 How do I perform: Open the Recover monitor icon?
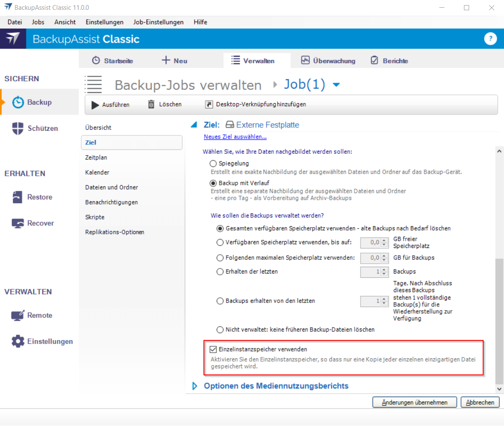(x=17, y=223)
